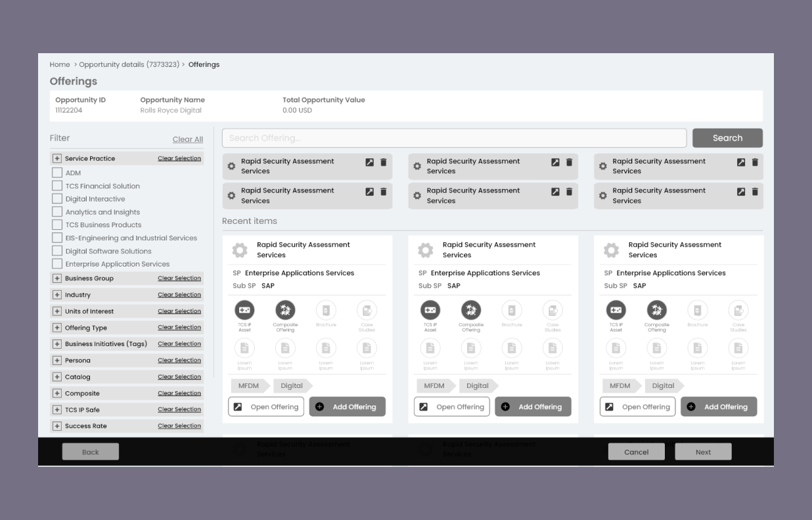Click Add Offering on the first card
This screenshot has width=812, height=520.
pyautogui.click(x=347, y=406)
